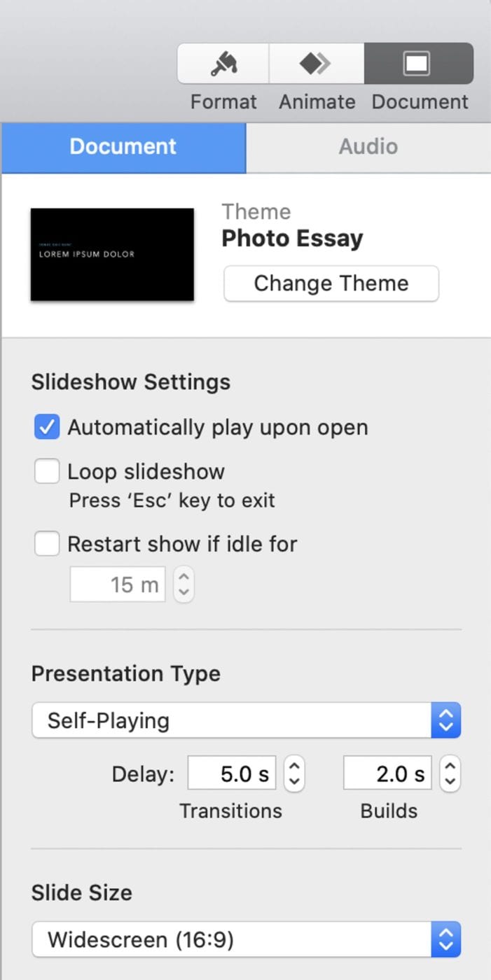The image size is (491, 980).
Task: Open the Presentation Type Self-Playing dropdown
Action: [x=246, y=720]
